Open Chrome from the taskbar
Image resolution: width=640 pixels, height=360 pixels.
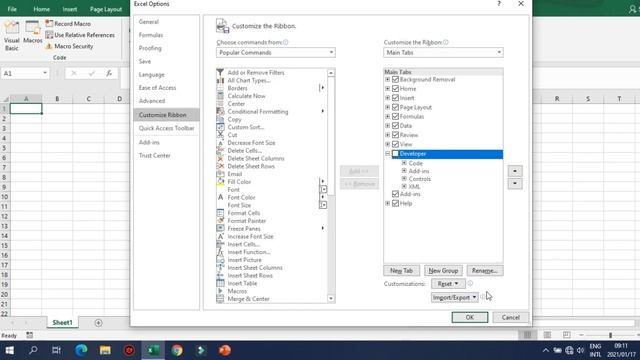(x=177, y=350)
